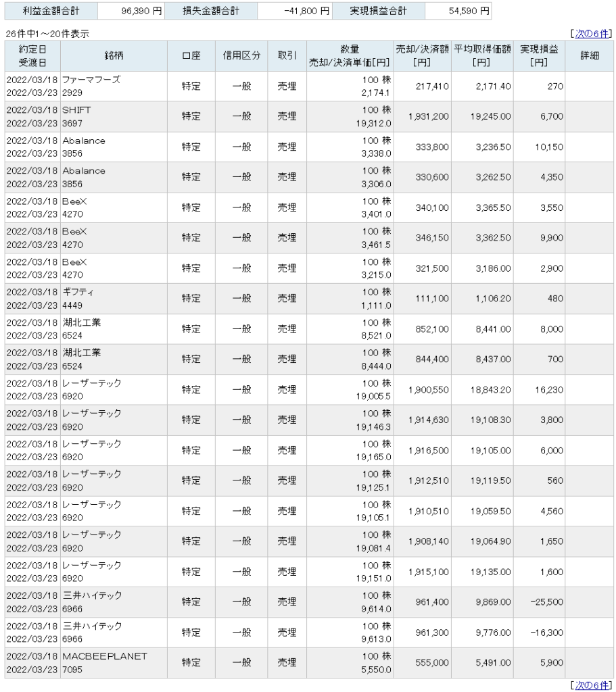Click 三井ハイテック loss of -25,500
This screenshot has width=616, height=692.
[x=546, y=602]
